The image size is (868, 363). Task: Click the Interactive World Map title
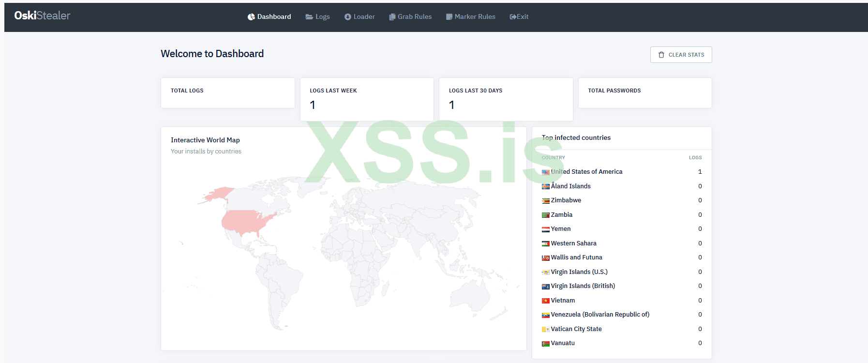[x=205, y=140]
